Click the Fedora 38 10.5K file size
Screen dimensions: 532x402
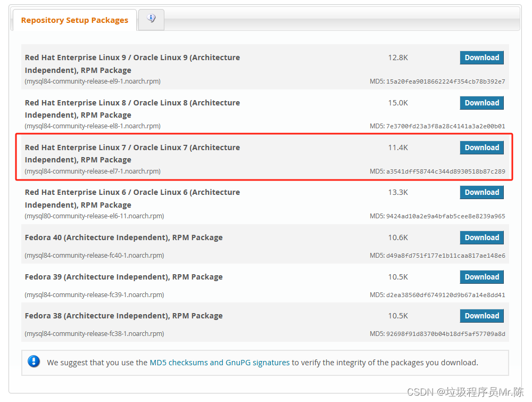point(398,316)
